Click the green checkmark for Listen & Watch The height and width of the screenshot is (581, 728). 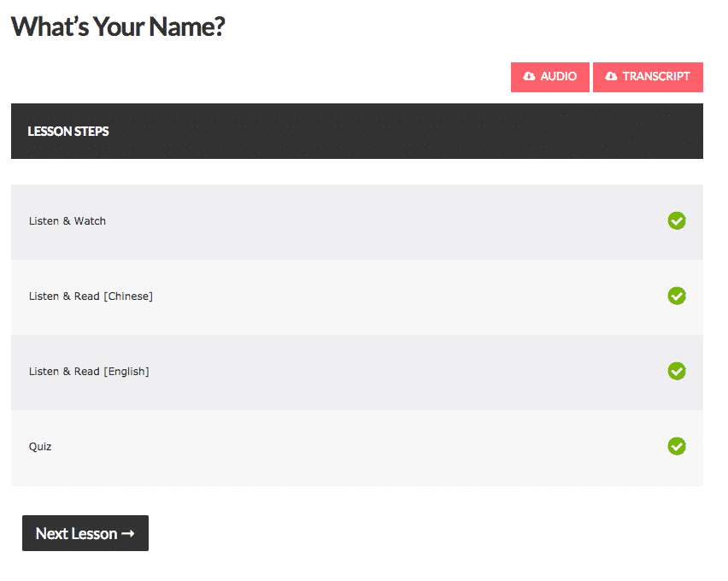pos(677,221)
